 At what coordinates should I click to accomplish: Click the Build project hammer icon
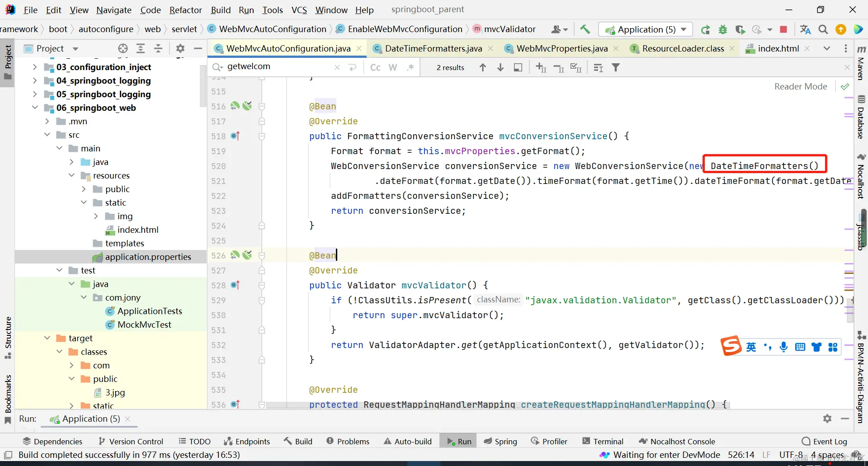click(x=585, y=29)
